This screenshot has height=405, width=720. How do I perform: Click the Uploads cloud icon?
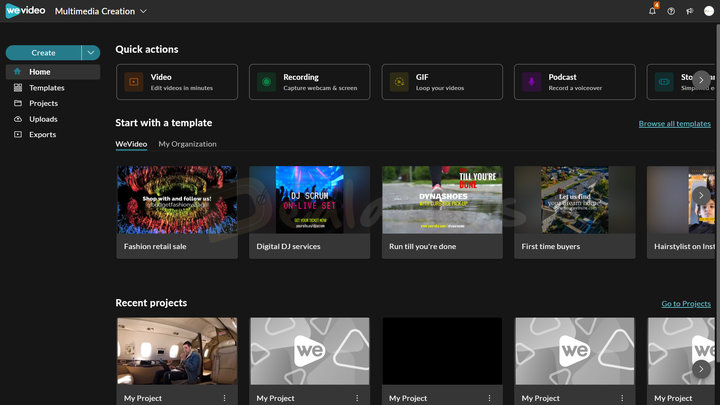coord(17,119)
